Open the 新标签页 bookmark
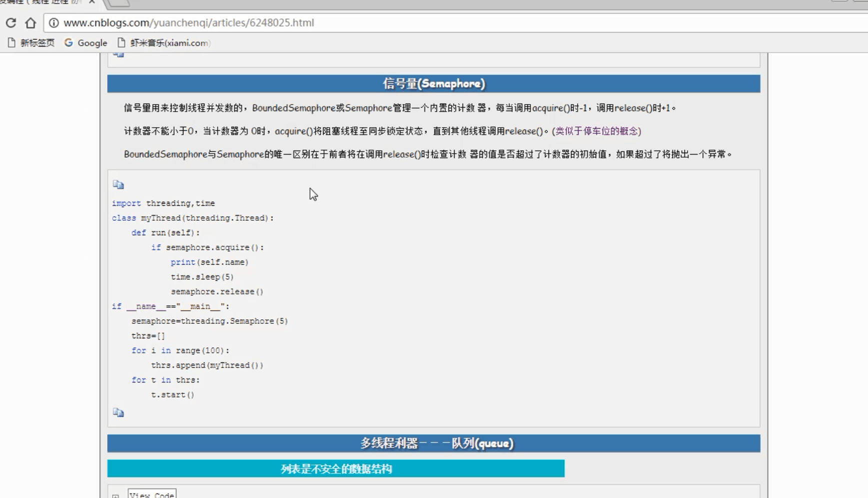 click(31, 43)
